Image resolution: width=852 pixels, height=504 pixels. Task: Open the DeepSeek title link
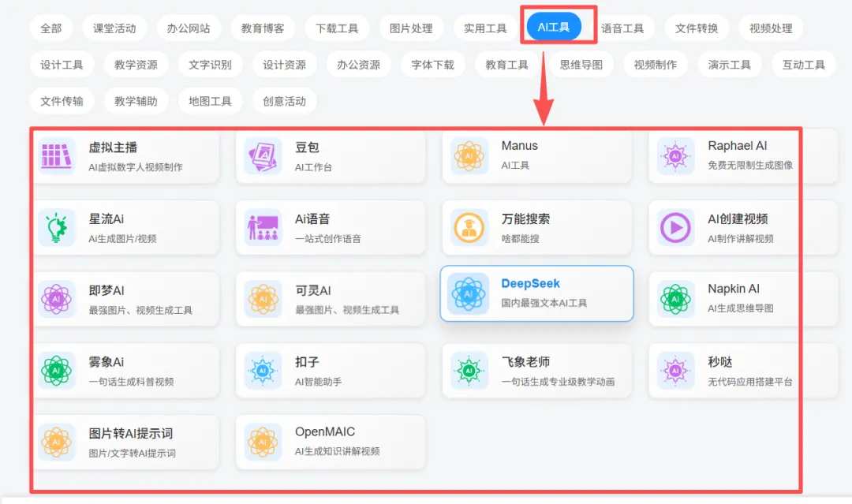pyautogui.click(x=530, y=283)
